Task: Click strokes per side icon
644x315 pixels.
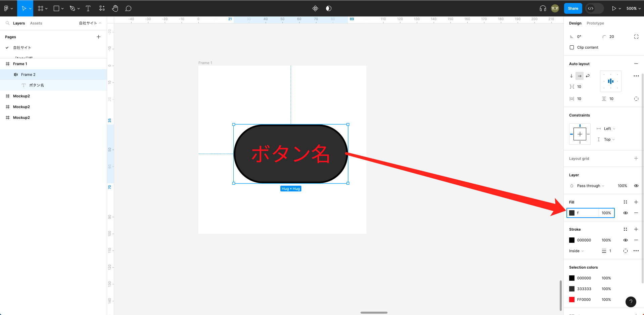Action: click(625, 251)
